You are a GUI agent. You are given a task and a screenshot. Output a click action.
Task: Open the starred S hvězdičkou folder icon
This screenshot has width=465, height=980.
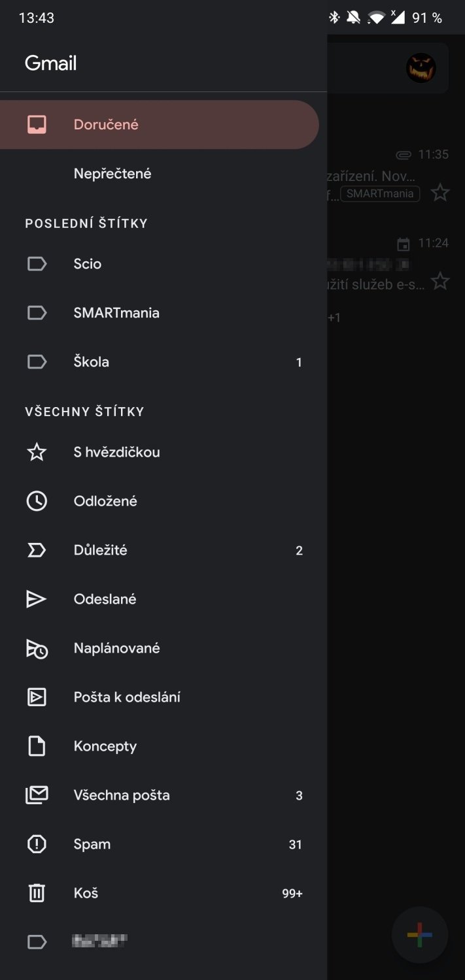click(x=37, y=452)
